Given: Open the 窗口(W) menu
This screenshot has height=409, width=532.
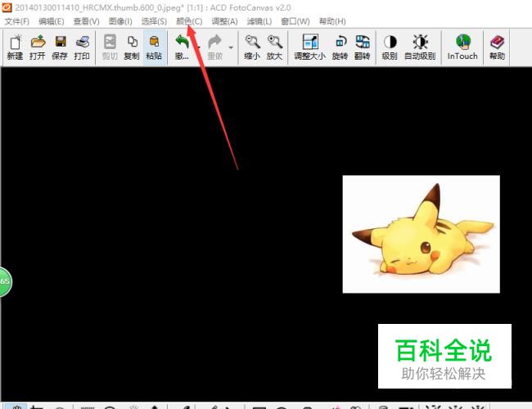Looking at the screenshot, I should [x=295, y=21].
